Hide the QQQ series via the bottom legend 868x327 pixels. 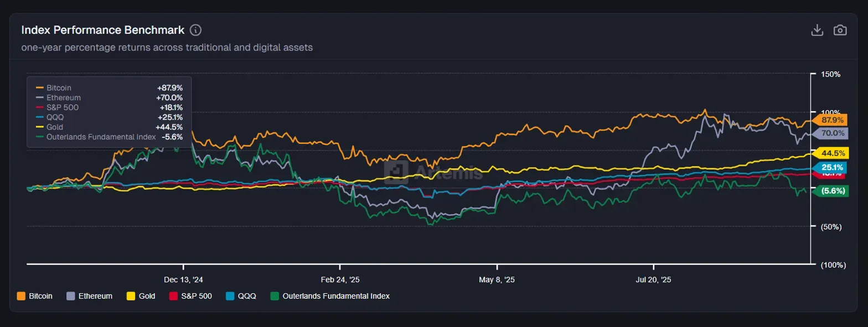tap(241, 296)
